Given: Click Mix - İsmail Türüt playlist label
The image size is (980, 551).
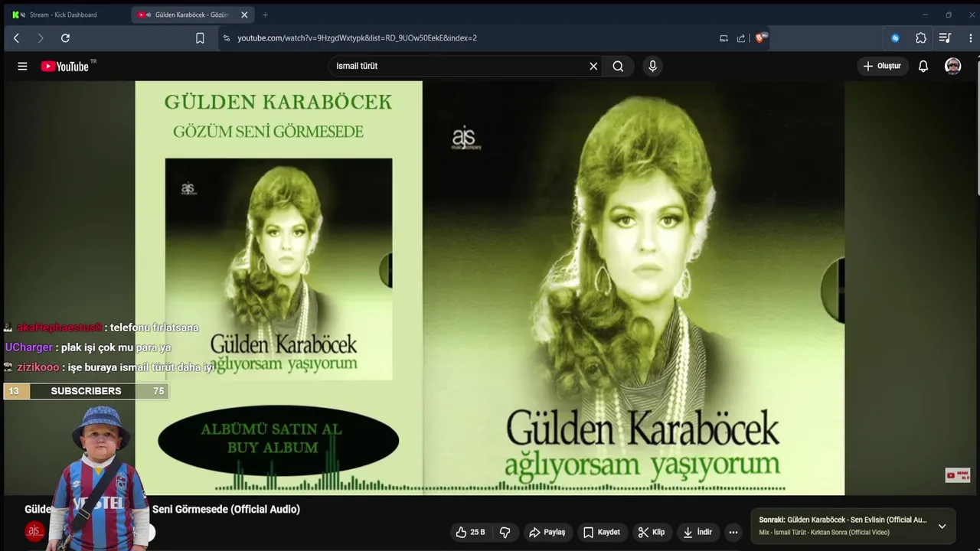Looking at the screenshot, I should (x=825, y=533).
